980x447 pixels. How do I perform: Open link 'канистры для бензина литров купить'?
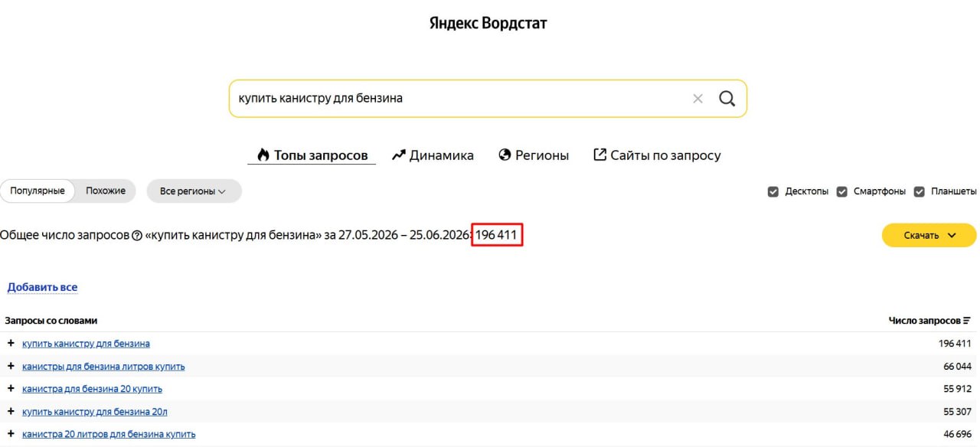pyautogui.click(x=103, y=367)
